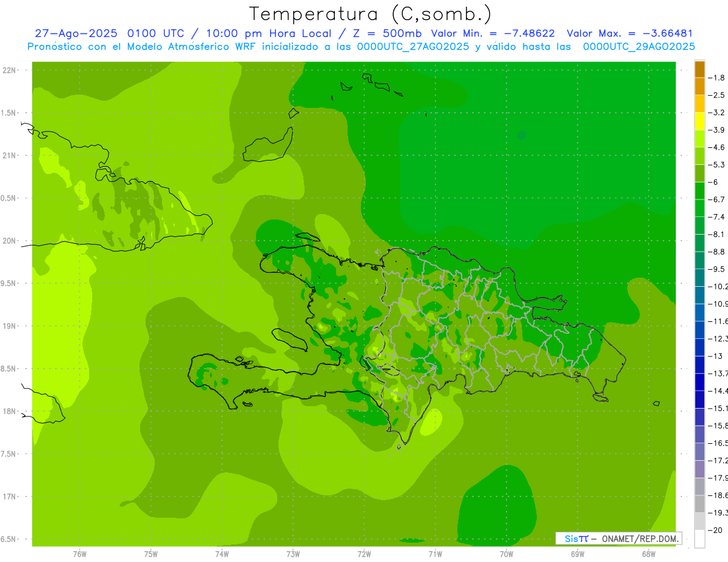Click the '-20' colorbar value
This screenshot has height=562, width=728.
click(715, 530)
